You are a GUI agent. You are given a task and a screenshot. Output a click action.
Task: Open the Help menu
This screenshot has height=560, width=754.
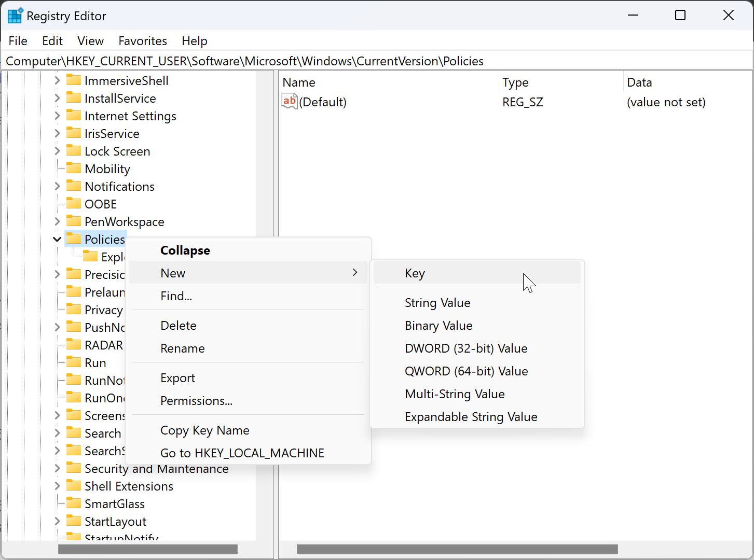195,41
